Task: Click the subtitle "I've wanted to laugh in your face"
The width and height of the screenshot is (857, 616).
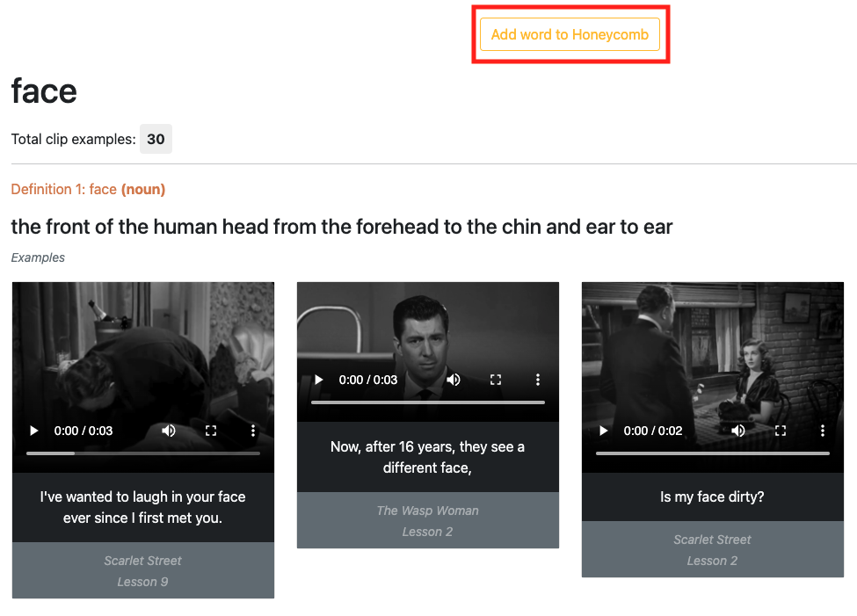Action: click(x=142, y=507)
